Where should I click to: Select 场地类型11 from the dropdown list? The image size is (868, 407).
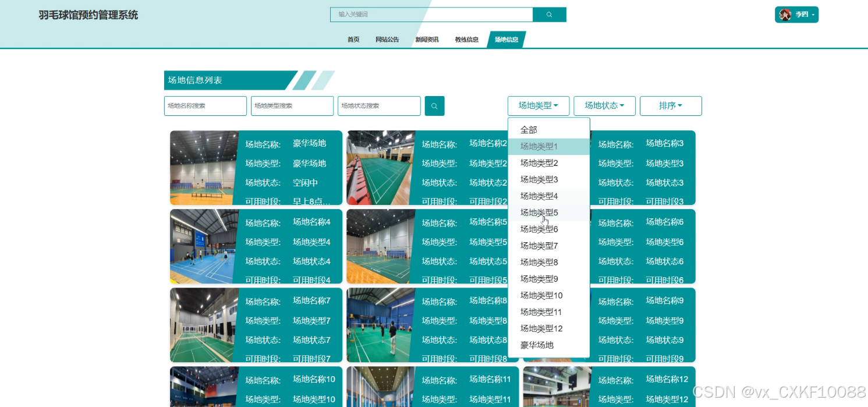pyautogui.click(x=549, y=312)
